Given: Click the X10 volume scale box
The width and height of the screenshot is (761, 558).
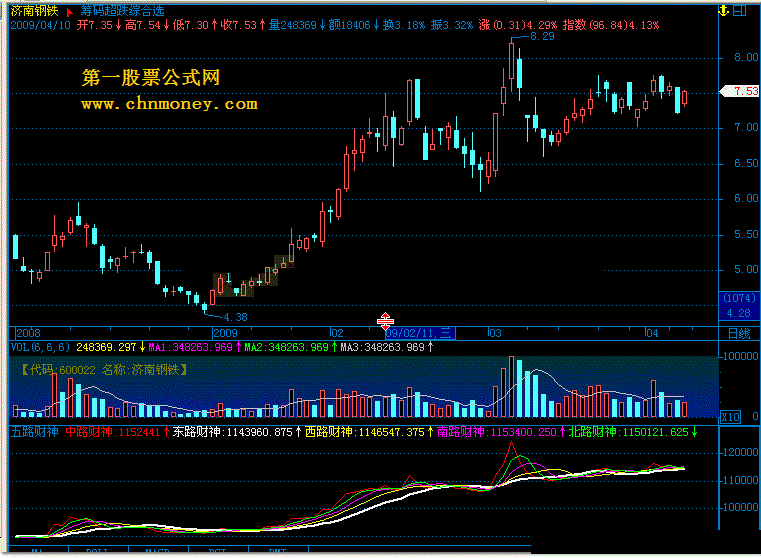Looking at the screenshot, I should coord(730,417).
